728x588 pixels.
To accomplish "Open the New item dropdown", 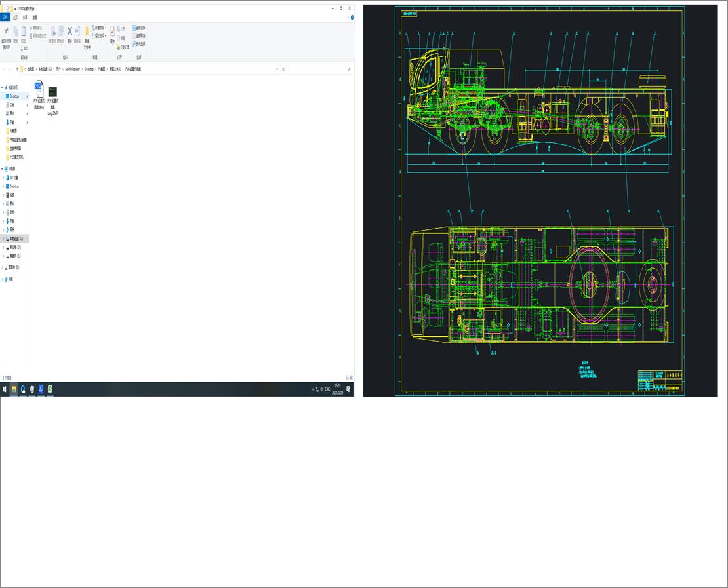I will (x=99, y=28).
